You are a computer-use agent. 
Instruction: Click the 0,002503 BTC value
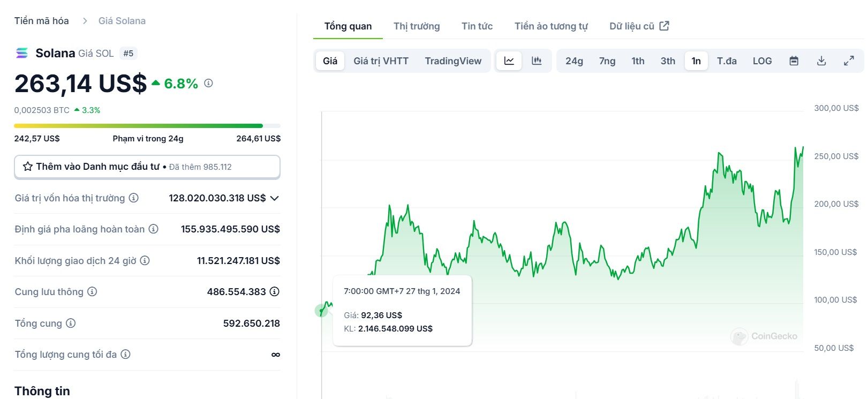tap(42, 110)
